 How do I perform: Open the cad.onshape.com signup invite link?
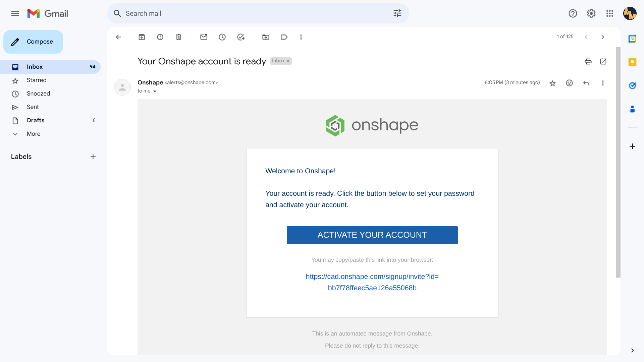(372, 282)
